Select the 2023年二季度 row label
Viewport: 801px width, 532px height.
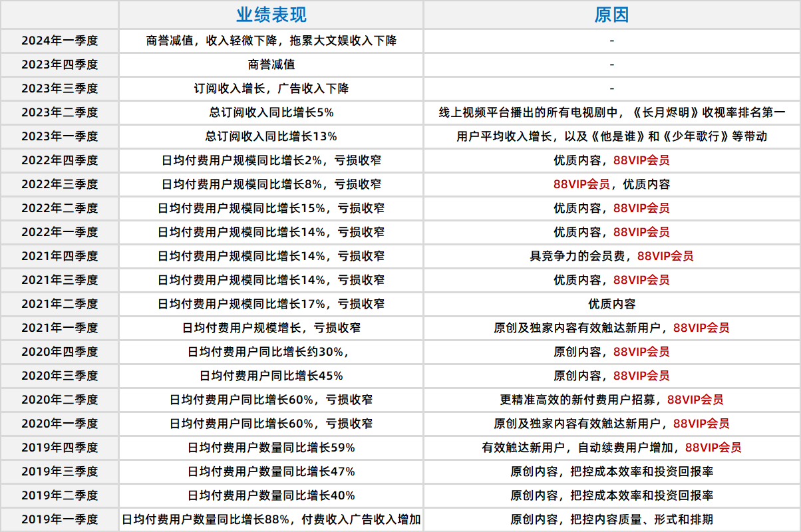(x=60, y=112)
